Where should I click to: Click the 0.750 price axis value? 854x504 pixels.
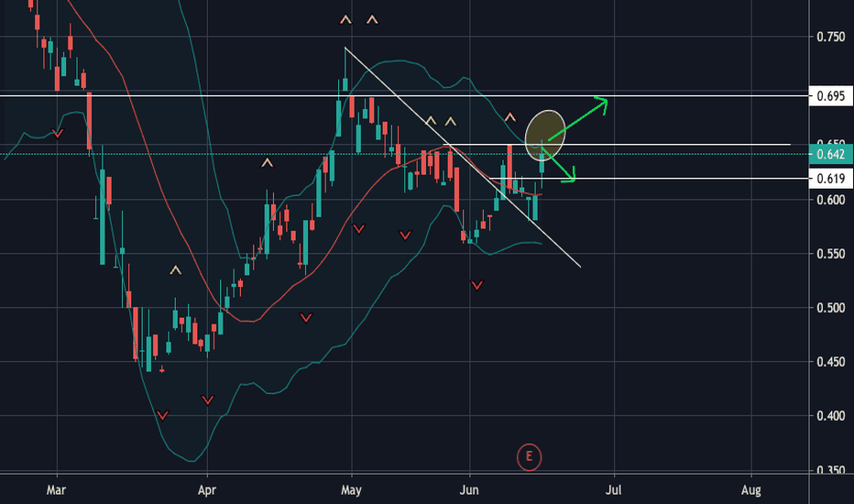pyautogui.click(x=830, y=37)
